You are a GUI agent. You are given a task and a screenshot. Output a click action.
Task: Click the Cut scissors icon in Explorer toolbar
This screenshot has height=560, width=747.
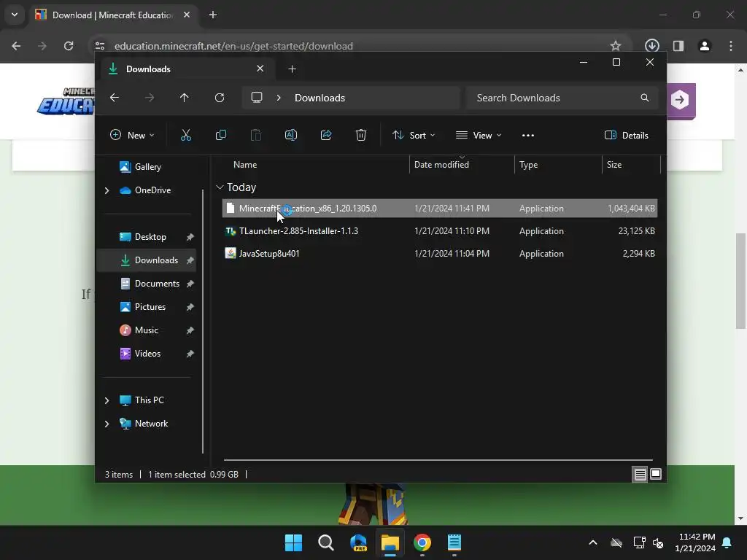click(x=186, y=135)
